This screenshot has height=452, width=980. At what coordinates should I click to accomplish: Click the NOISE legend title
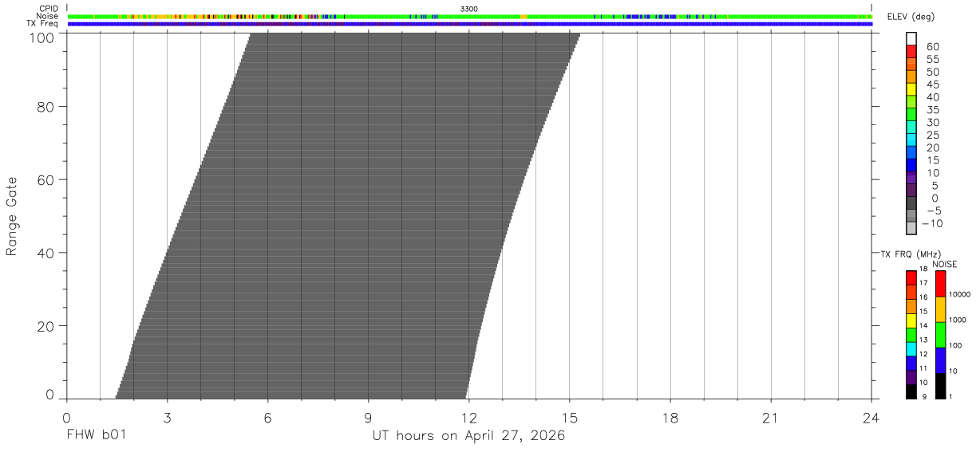[x=945, y=264]
